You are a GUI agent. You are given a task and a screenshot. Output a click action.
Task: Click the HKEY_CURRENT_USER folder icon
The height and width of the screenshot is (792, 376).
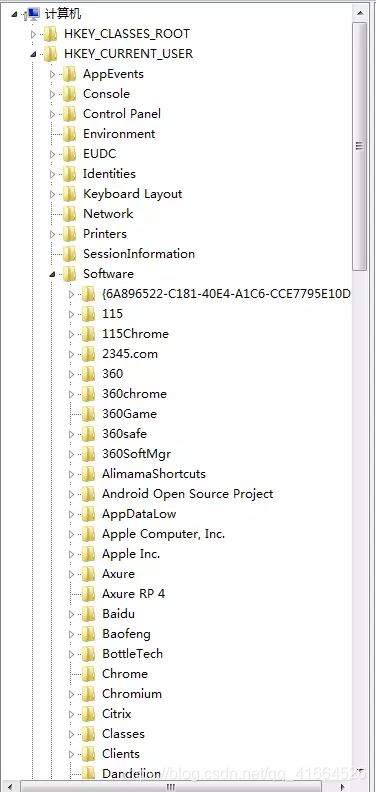coord(51,54)
